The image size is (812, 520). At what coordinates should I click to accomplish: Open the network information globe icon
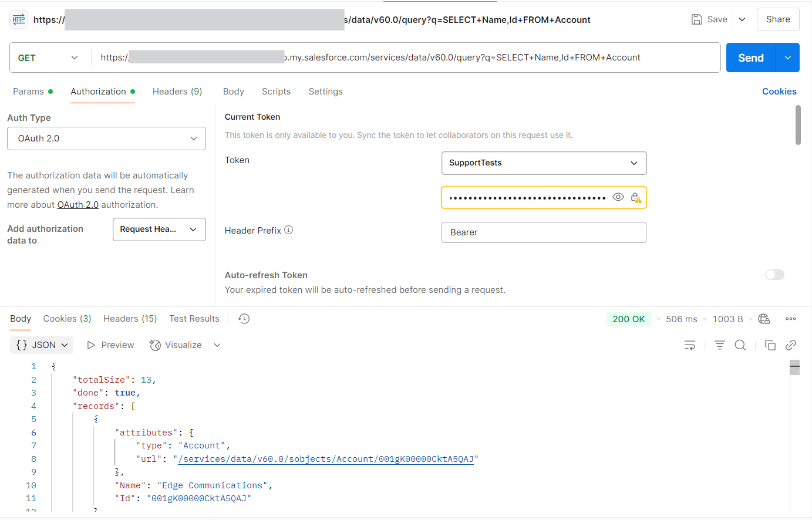click(764, 319)
